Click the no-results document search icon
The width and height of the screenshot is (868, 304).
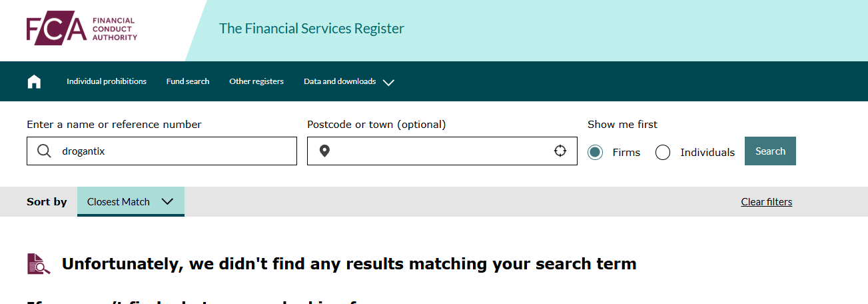click(x=39, y=264)
